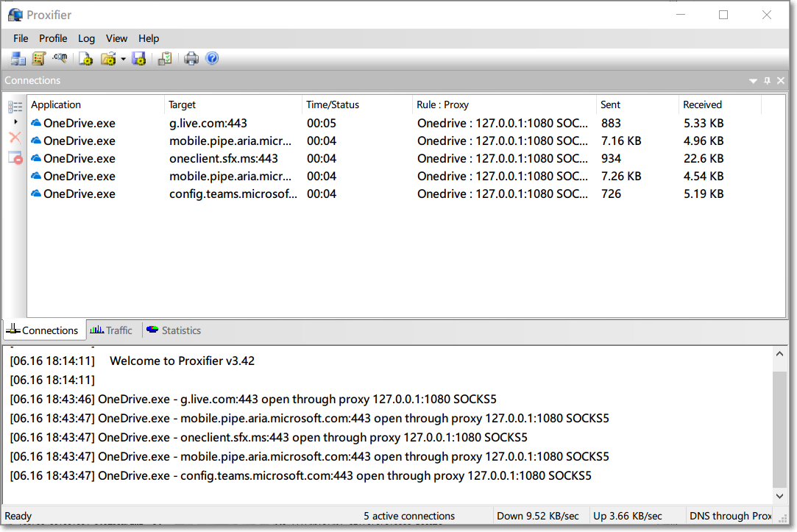Screen dimensions: 797x532
Task: Open the Help menu
Action: coord(149,38)
